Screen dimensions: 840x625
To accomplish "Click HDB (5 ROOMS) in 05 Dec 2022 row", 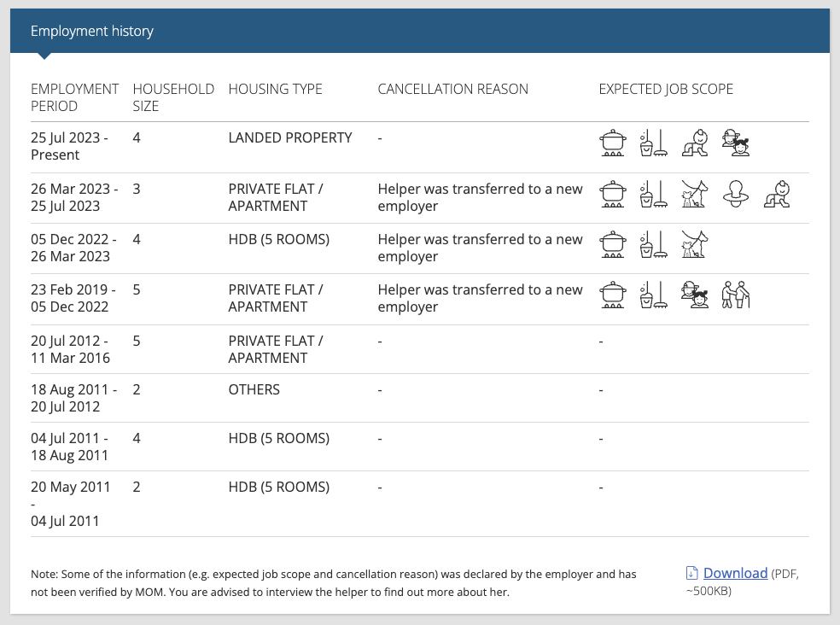I will [x=278, y=239].
